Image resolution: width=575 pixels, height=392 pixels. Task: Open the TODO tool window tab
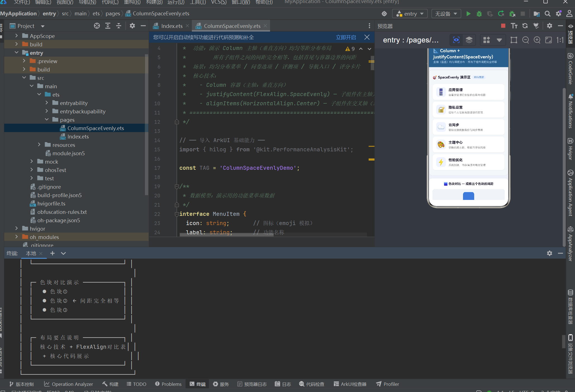(x=137, y=384)
